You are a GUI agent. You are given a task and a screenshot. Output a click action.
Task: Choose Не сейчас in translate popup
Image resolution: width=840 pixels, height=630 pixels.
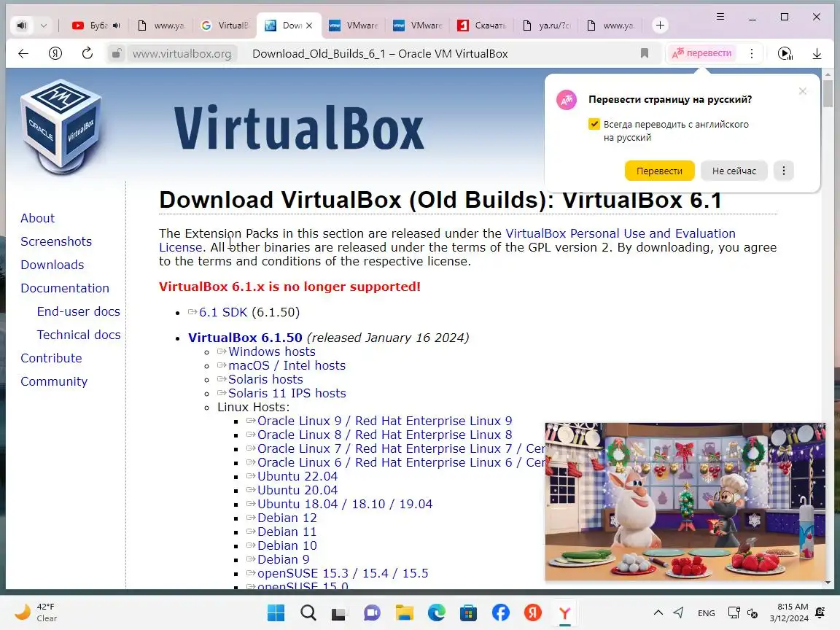point(734,171)
